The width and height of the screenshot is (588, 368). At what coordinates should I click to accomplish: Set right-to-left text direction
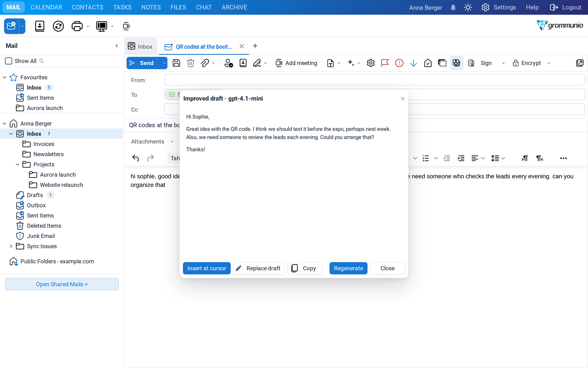539,158
